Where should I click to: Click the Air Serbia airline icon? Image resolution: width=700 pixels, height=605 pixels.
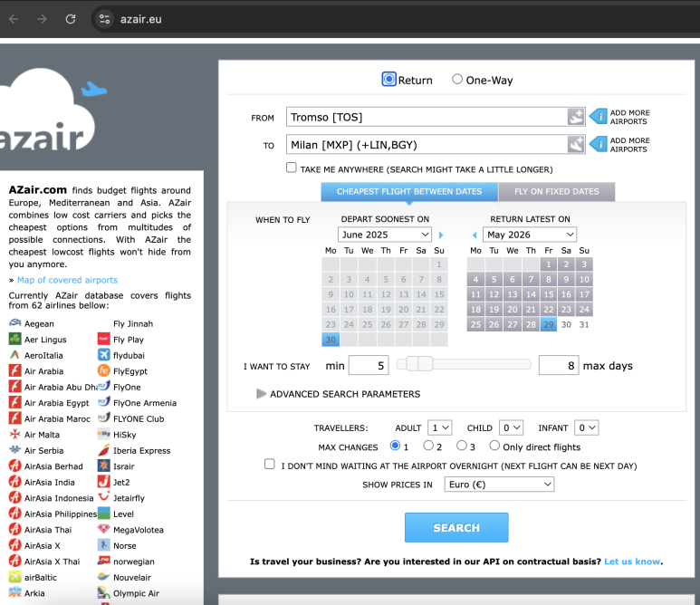click(14, 450)
